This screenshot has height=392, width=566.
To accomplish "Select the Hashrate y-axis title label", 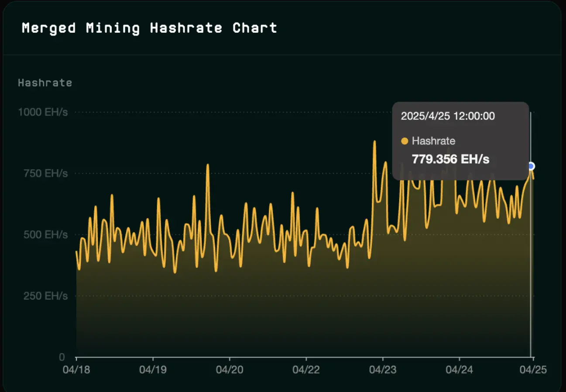I will [x=45, y=82].
